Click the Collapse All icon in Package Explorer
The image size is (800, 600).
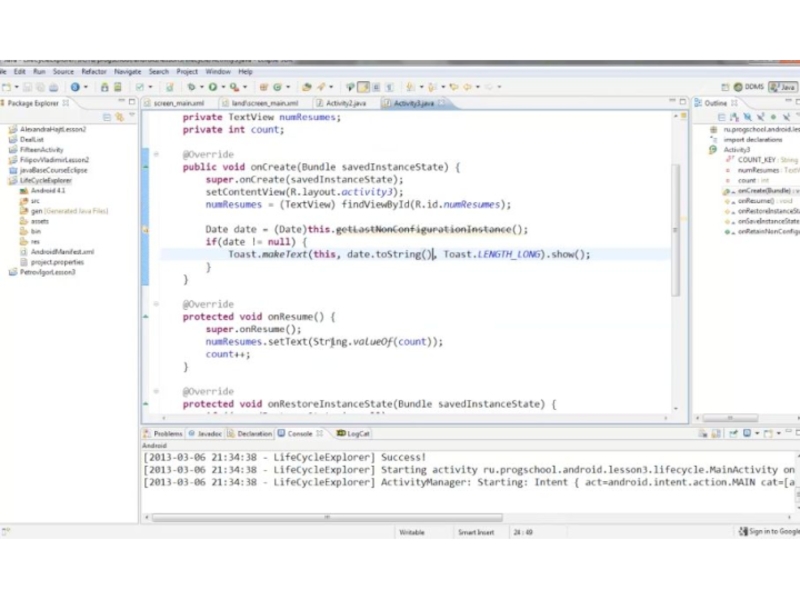click(x=107, y=116)
